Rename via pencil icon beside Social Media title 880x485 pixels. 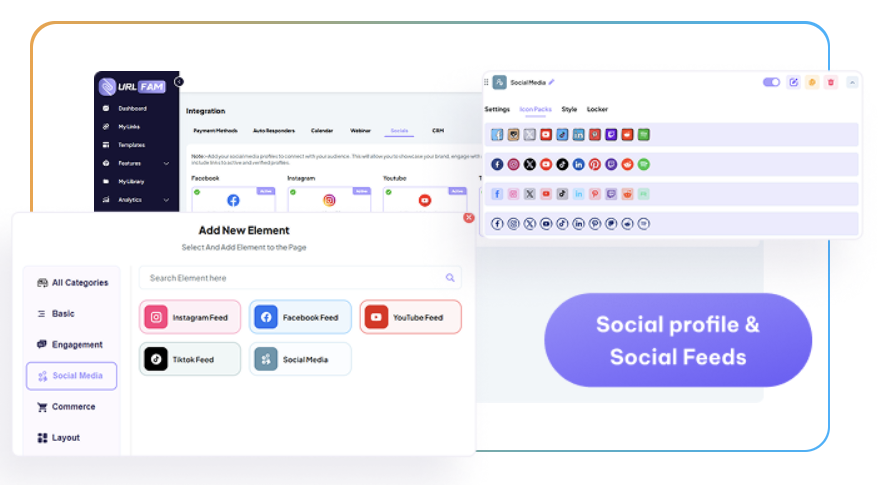click(552, 82)
